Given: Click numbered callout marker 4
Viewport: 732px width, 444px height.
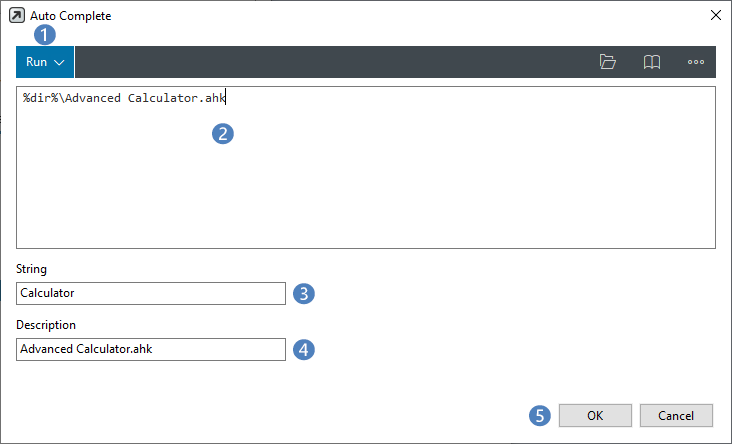Looking at the screenshot, I should pos(305,349).
